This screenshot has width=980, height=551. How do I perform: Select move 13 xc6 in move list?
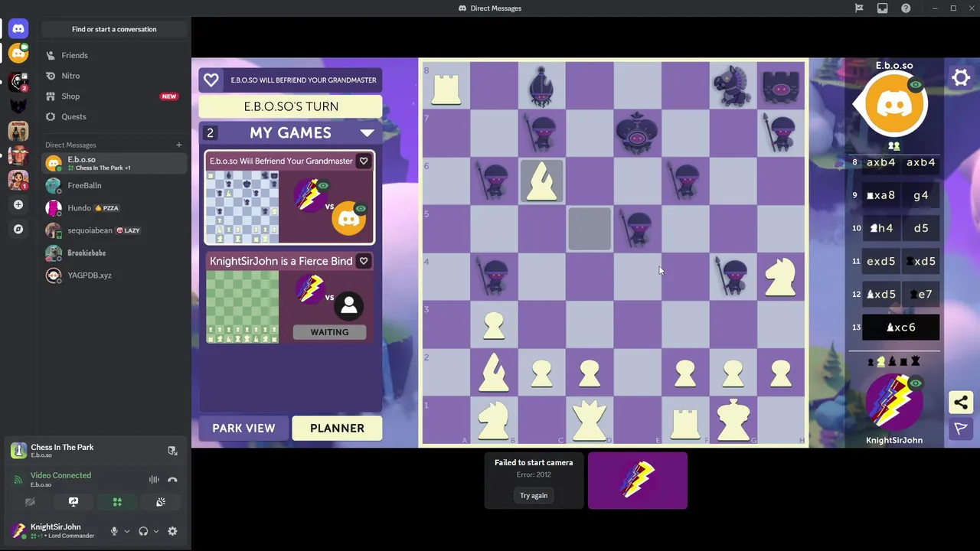point(900,328)
